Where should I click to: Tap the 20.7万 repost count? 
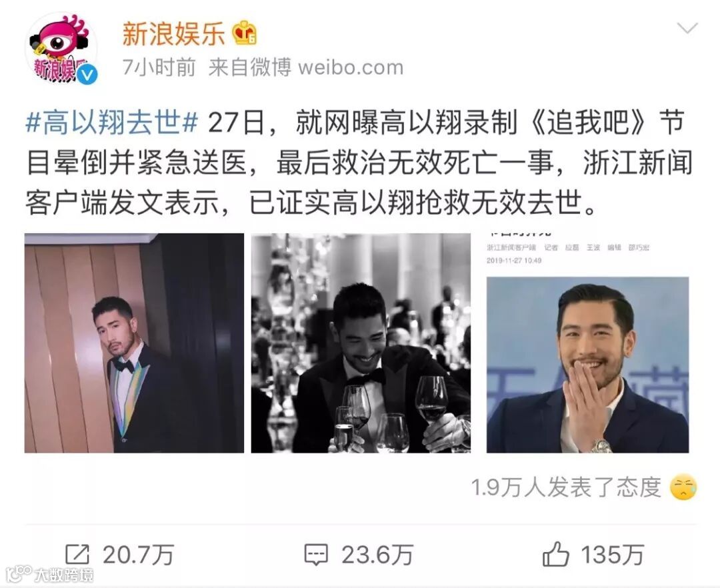[x=138, y=555]
